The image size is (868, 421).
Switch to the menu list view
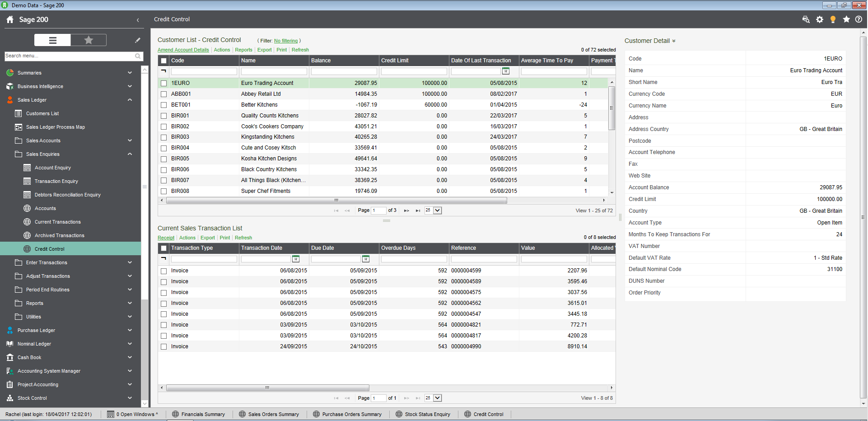[x=53, y=40]
